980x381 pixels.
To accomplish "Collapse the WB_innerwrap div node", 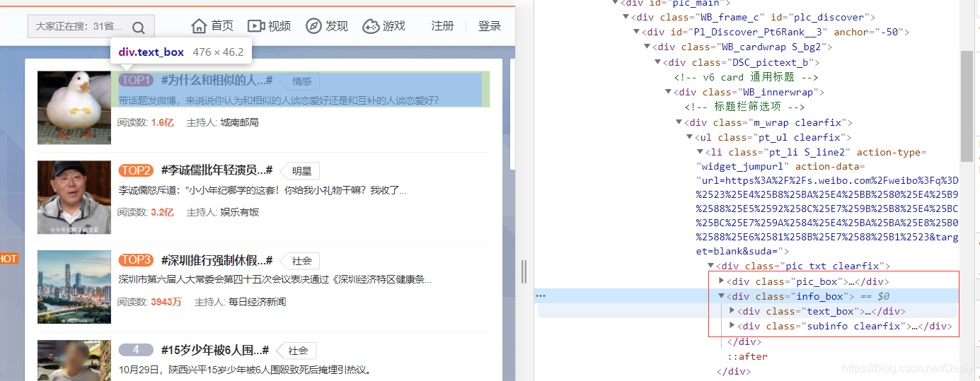I will 669,92.
